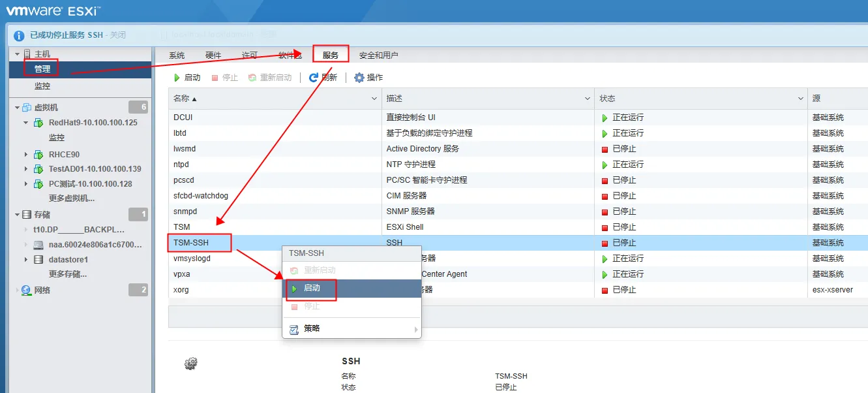
Task: Click the info icon in notification bar
Action: click(x=19, y=35)
